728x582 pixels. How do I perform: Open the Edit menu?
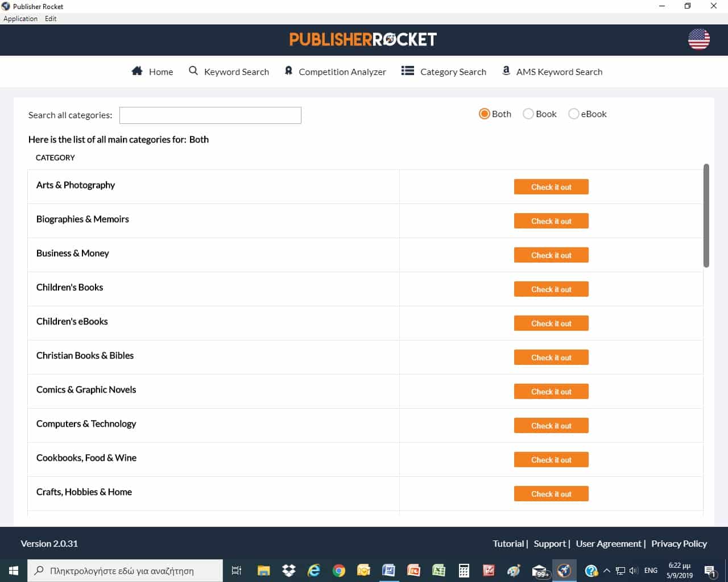coord(51,18)
